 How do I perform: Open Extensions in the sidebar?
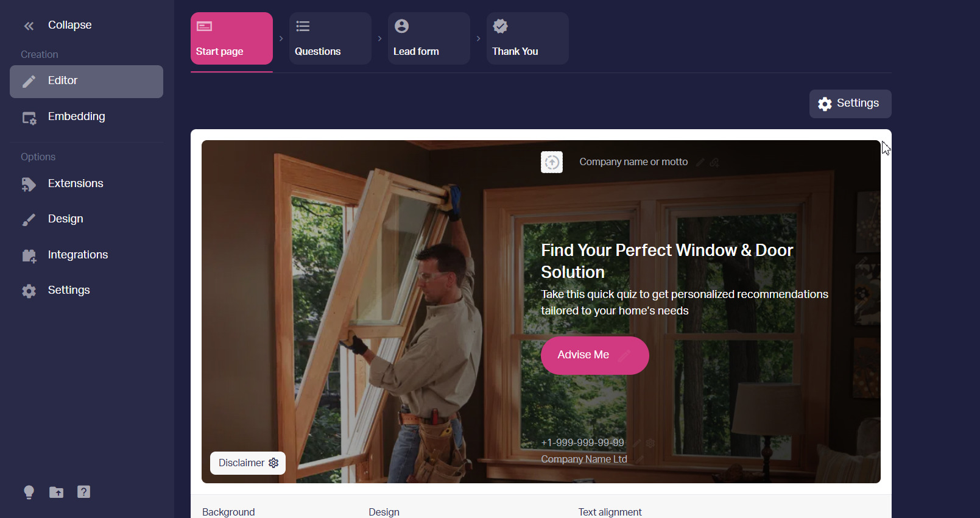coord(86,184)
